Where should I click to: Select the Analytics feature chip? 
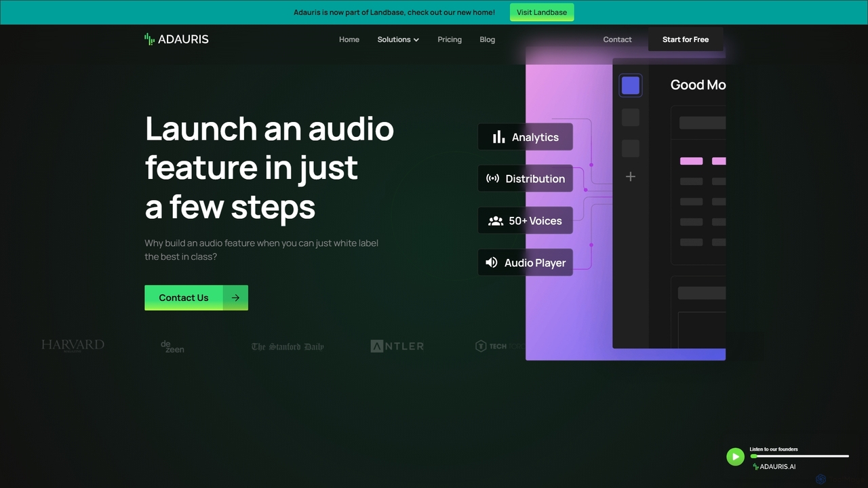[526, 137]
